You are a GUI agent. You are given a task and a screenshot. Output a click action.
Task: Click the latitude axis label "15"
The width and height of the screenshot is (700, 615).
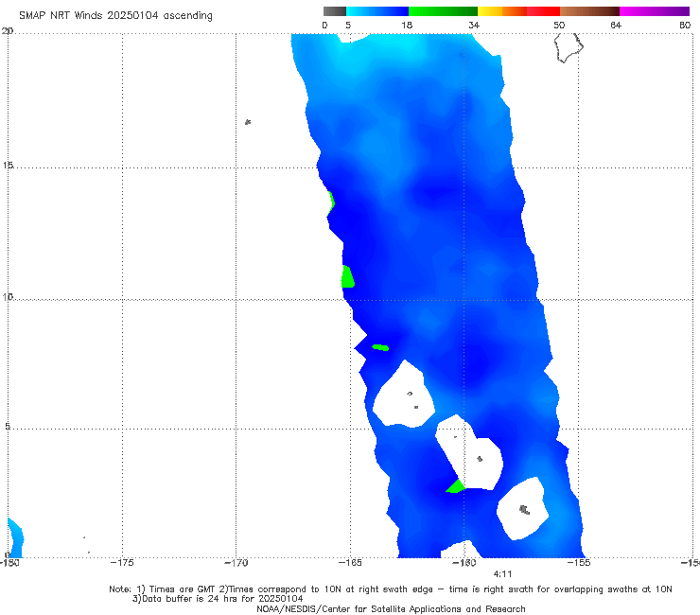coord(8,166)
